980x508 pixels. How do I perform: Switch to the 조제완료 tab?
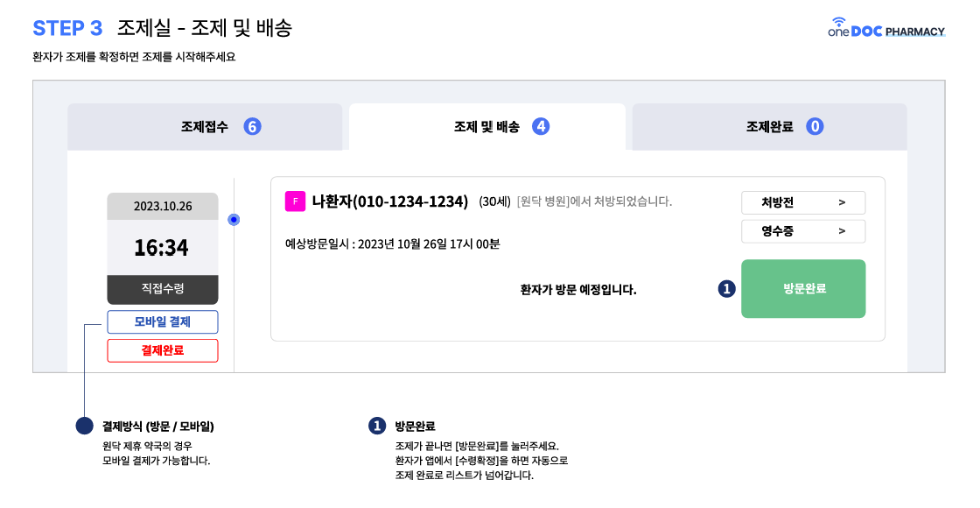(x=769, y=126)
